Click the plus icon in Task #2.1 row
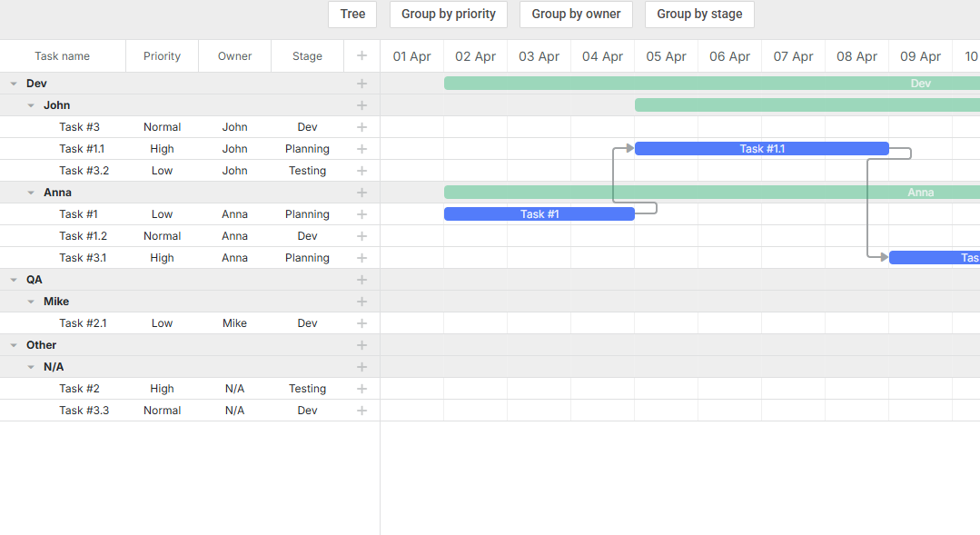The image size is (980, 535). pyautogui.click(x=361, y=323)
